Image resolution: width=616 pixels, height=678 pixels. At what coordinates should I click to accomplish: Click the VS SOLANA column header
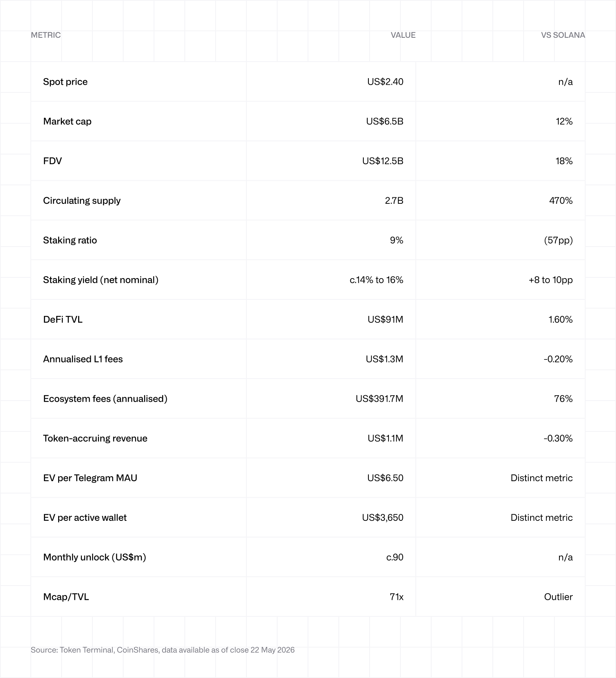[563, 35]
